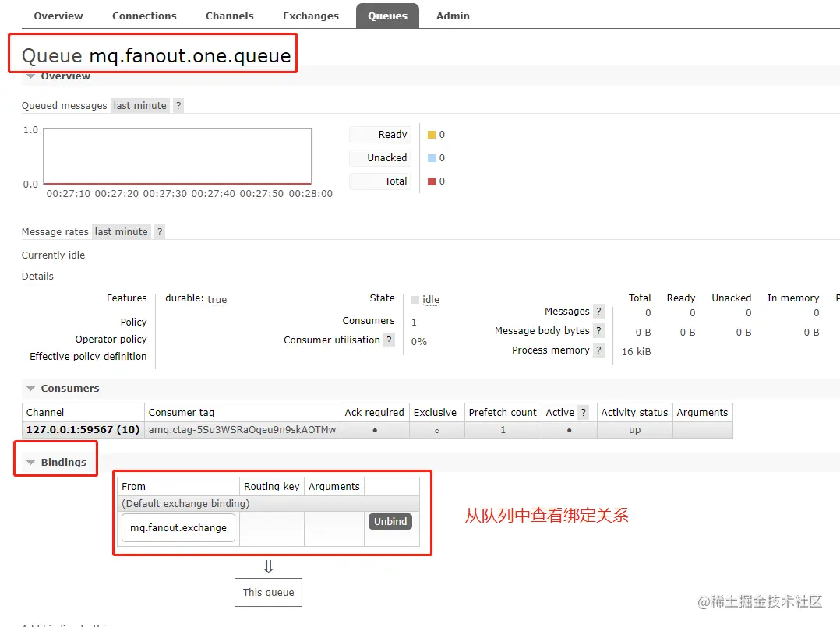Collapse the Consumers section
The width and height of the screenshot is (840, 627).
[x=30, y=388]
